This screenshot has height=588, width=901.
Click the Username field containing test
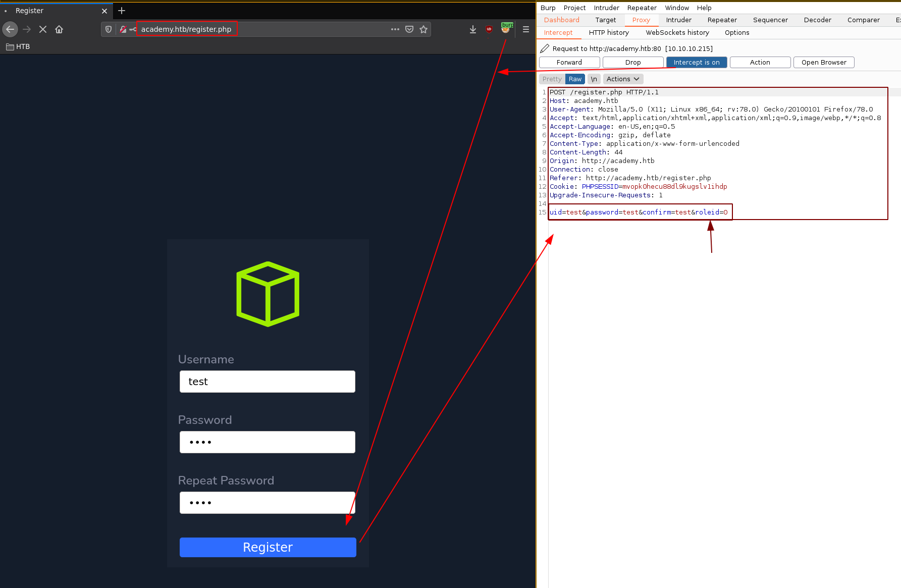pos(268,382)
